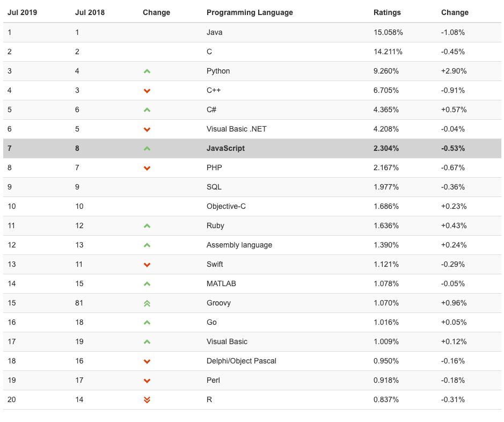The height and width of the screenshot is (422, 504).
Task: Click the green up arrow in JavaScript row
Action: 147,148
